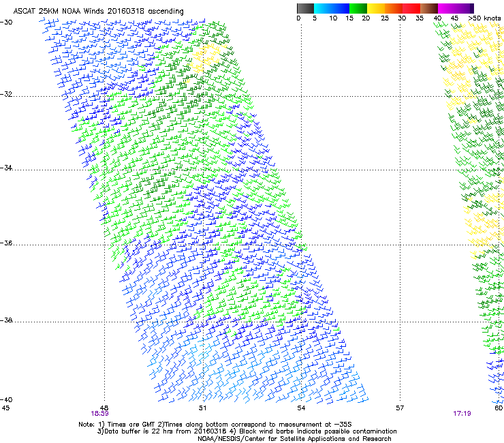Click the purple 18:59 swath time

[x=99, y=414]
